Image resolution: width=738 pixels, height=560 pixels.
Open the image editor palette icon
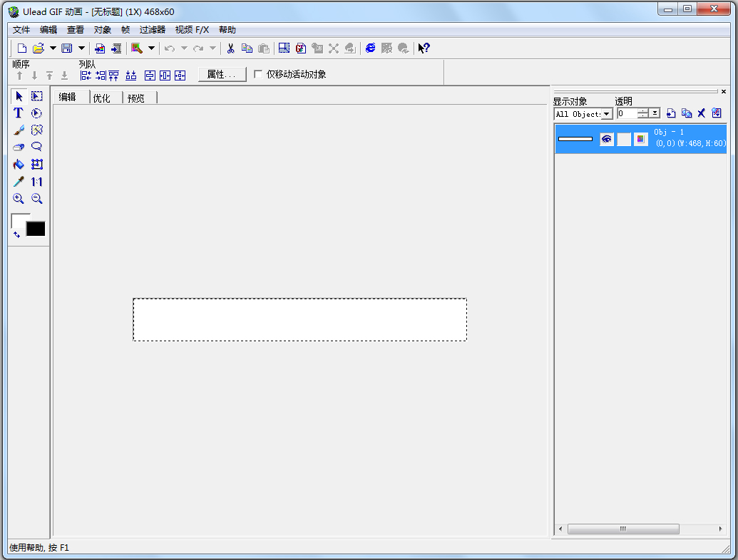tap(137, 48)
